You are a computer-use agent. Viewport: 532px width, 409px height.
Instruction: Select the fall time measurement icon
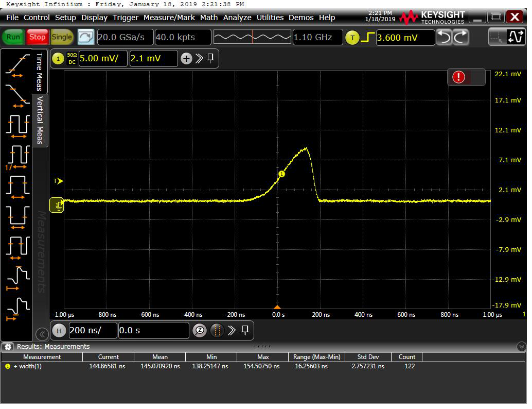(17, 94)
